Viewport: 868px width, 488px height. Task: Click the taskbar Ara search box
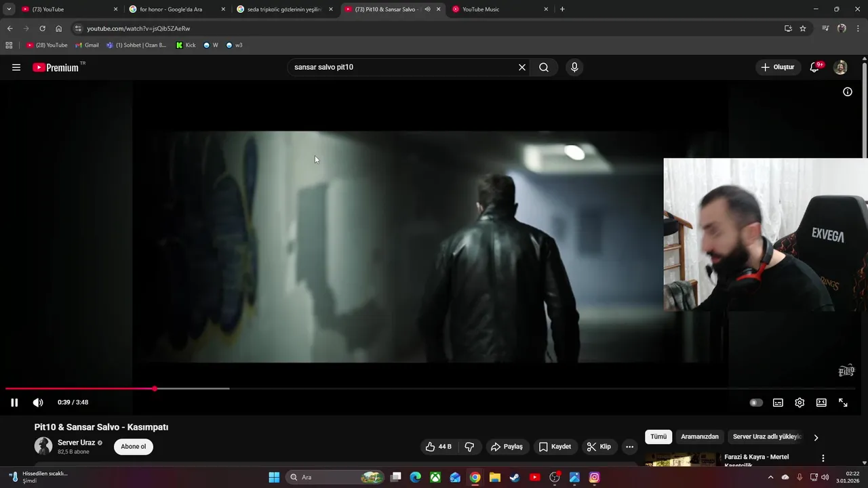pyautogui.click(x=336, y=477)
